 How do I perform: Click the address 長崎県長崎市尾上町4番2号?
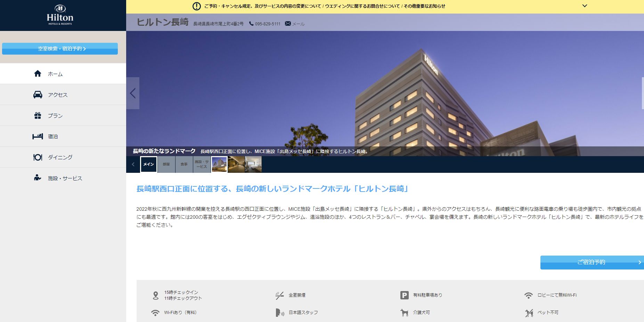point(218,24)
